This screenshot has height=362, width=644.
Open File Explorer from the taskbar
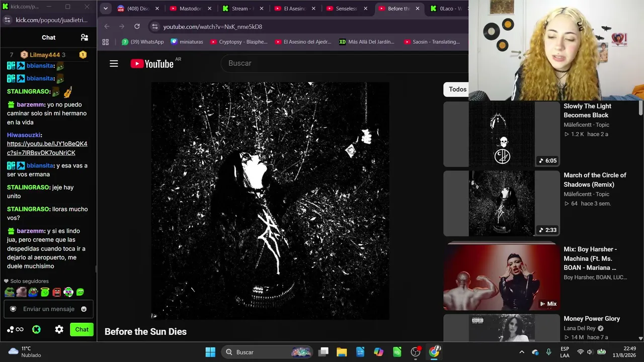coord(342,352)
